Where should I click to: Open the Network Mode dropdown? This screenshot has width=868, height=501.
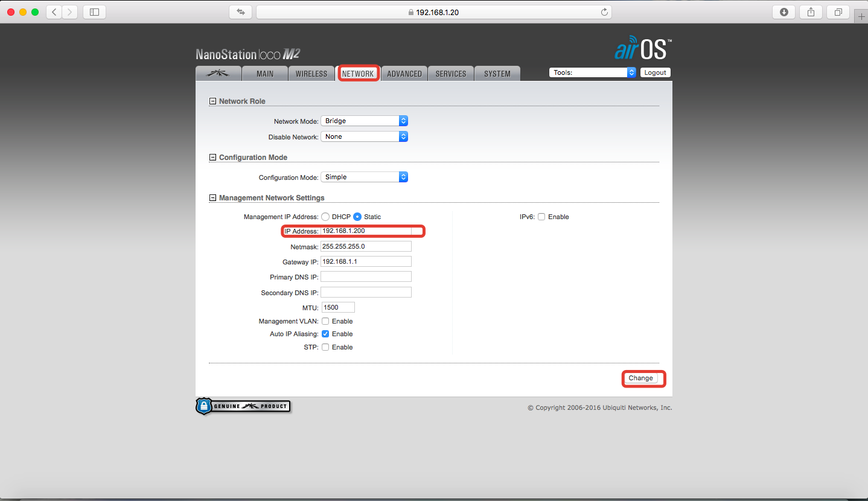click(x=364, y=121)
